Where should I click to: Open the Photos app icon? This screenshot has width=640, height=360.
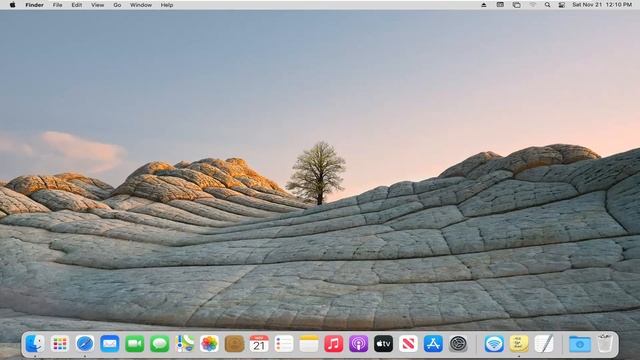tap(209, 344)
